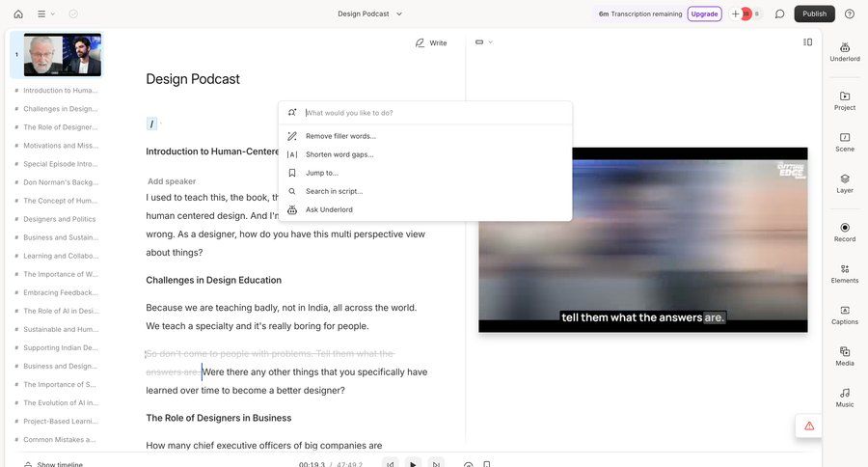This screenshot has width=868, height=467.
Task: Open the Record panel
Action: 845,233
